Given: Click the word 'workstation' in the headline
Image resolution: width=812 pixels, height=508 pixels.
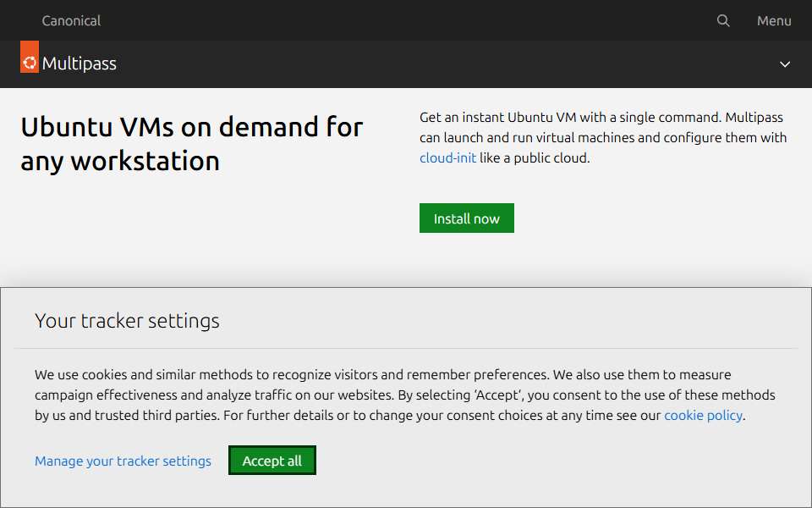Looking at the screenshot, I should click(145, 161).
